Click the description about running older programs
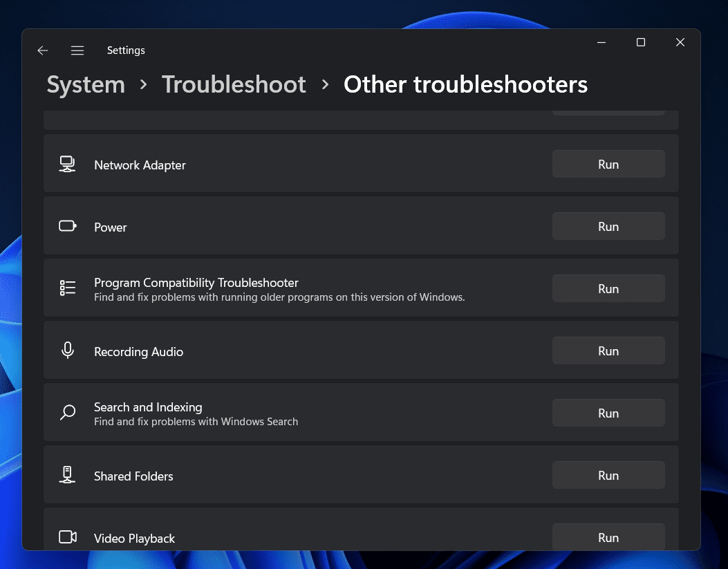Screen dimensions: 728x569 [x=279, y=297]
